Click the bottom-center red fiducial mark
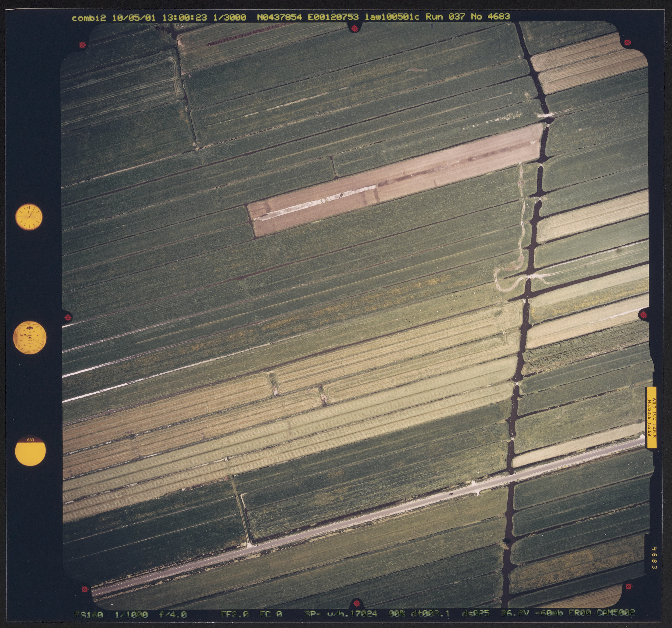 point(356,603)
